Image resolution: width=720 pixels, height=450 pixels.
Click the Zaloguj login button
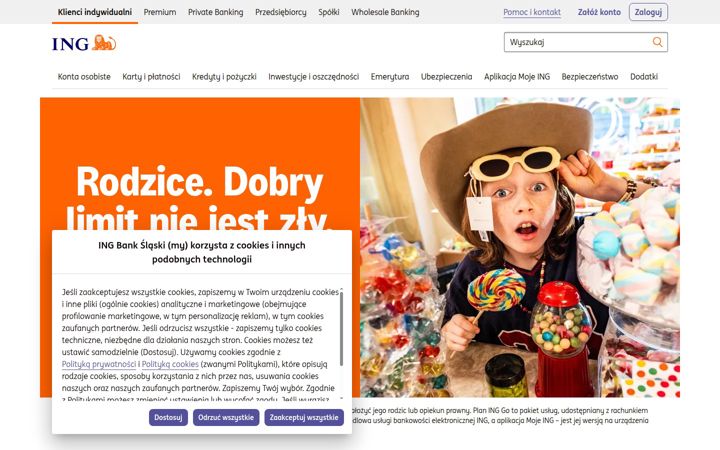pos(648,12)
